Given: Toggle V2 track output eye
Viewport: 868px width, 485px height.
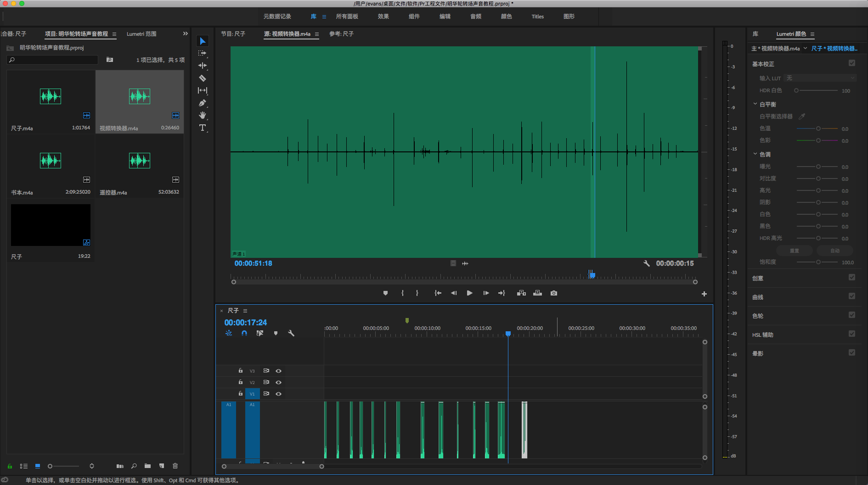Looking at the screenshot, I should [x=278, y=382].
